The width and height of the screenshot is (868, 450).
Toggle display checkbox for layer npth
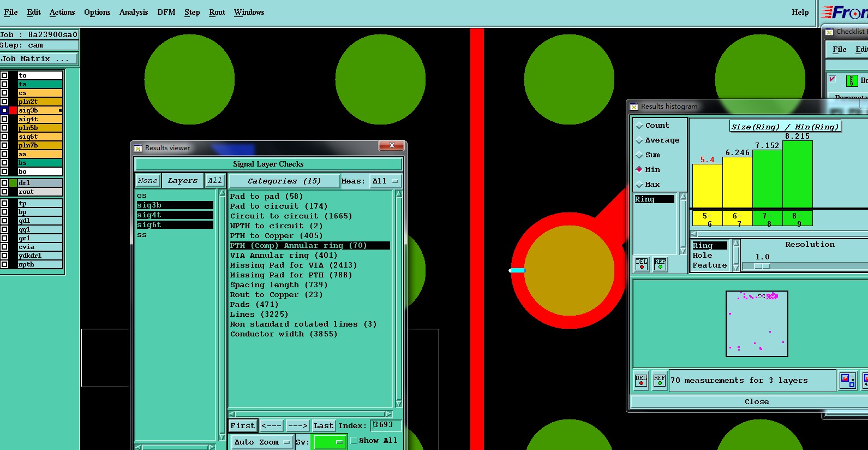click(x=4, y=264)
